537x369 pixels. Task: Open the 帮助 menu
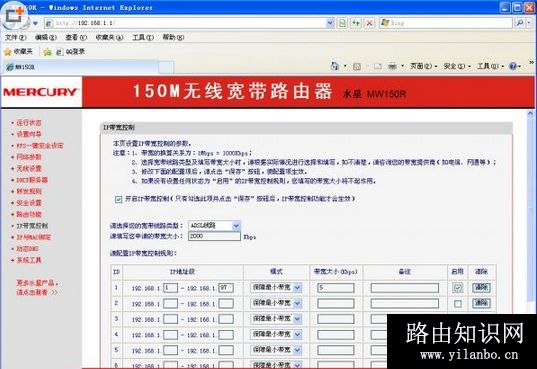click(x=173, y=37)
